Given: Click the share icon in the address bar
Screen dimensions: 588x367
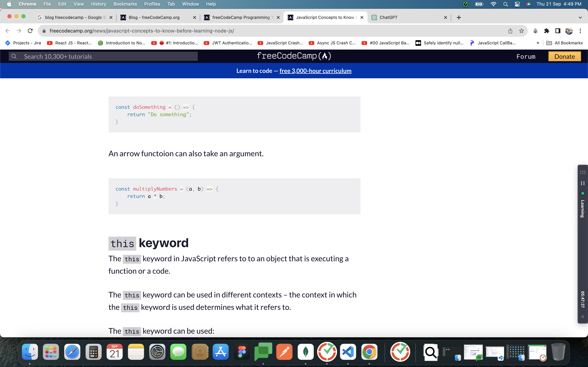Looking at the screenshot, I should tap(510, 31).
